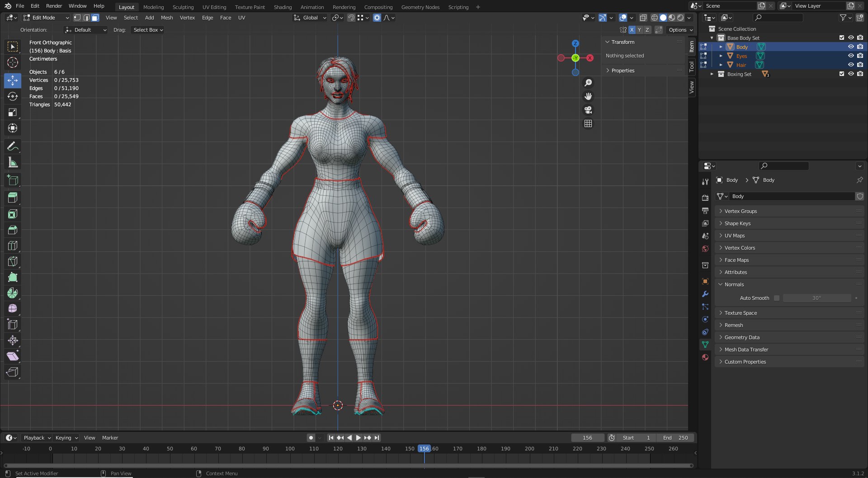Select the Shear tool
The width and height of the screenshot is (868, 478).
click(x=13, y=356)
